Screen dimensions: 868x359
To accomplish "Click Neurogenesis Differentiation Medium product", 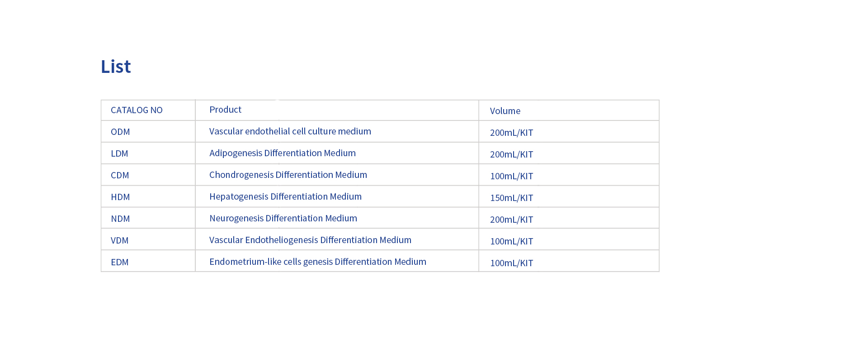I will (x=283, y=218).
